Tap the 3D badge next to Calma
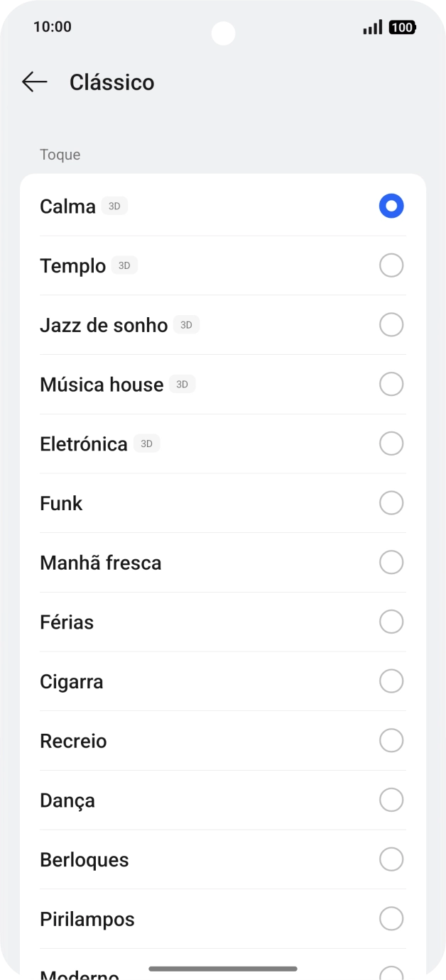Viewport: 446px width, 980px height. coord(114,206)
